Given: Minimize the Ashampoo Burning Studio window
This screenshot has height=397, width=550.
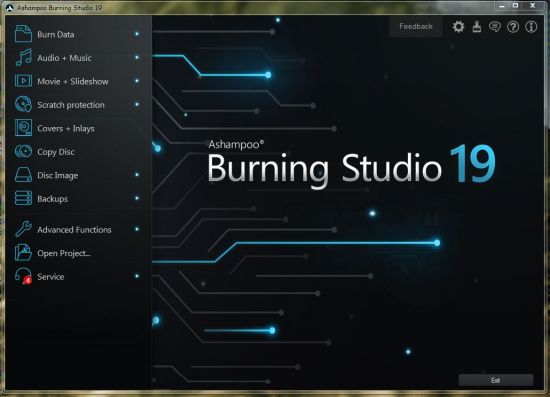Looking at the screenshot, I should point(502,6).
